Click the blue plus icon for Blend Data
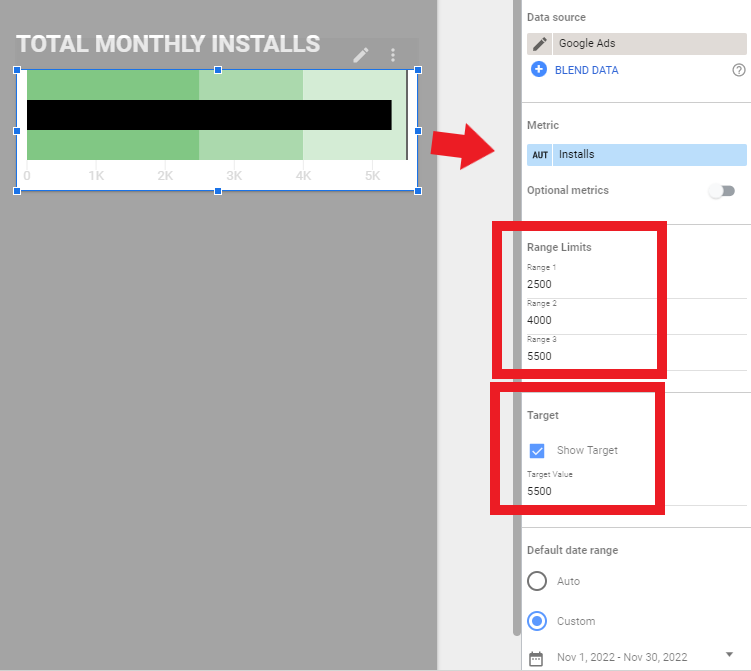 pos(539,70)
